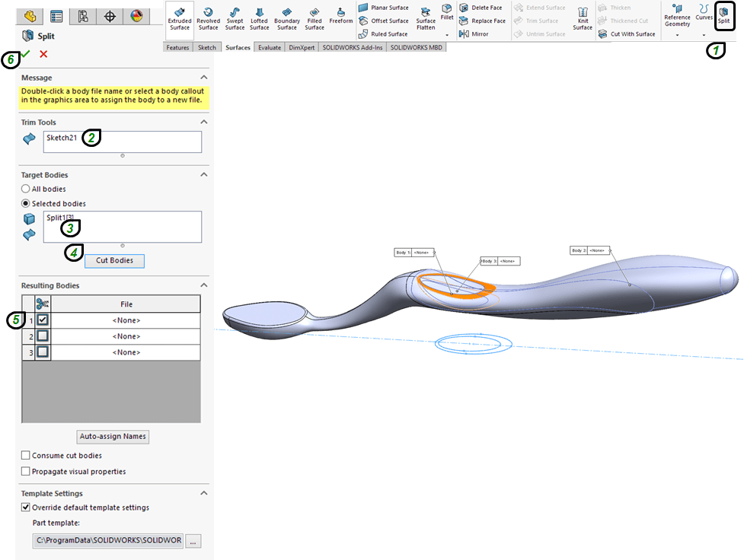Click the Lofted Surface tool
744x560 pixels.
point(260,18)
